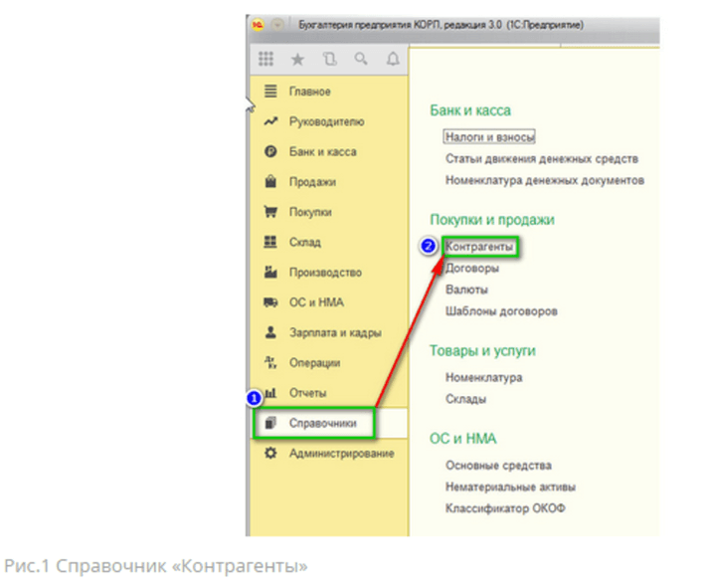710x588 pixels.
Task: Click the ОС и НМА truck icon
Action: [270, 302]
